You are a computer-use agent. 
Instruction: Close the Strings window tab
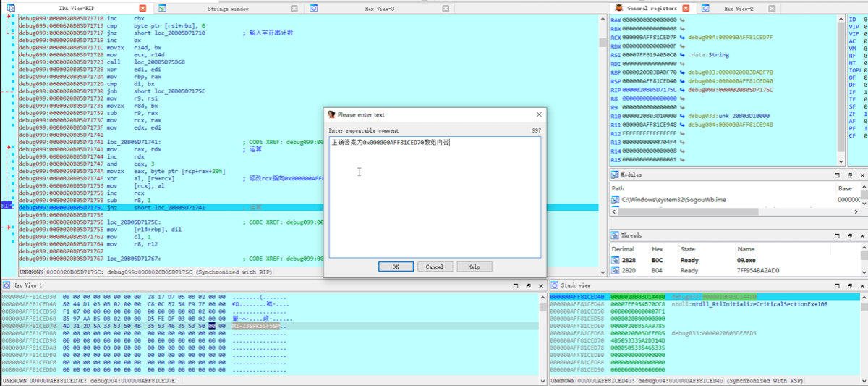pyautogui.click(x=294, y=9)
